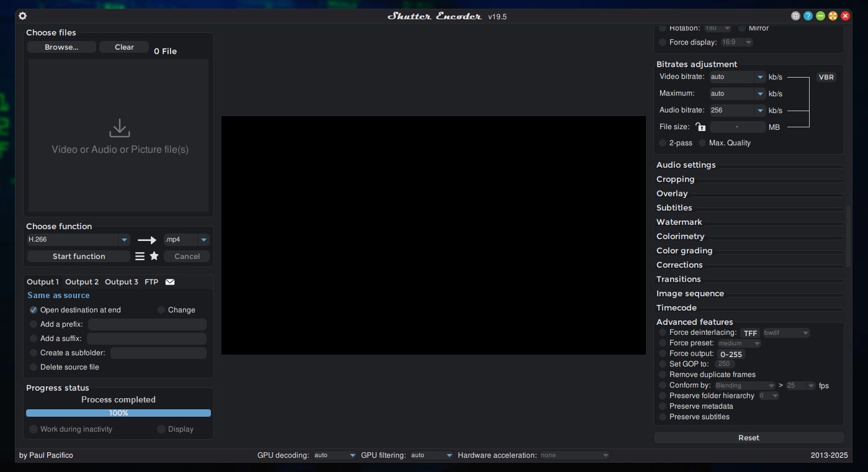Enable the Delete source file option
This screenshot has height=472, width=868.
click(34, 367)
